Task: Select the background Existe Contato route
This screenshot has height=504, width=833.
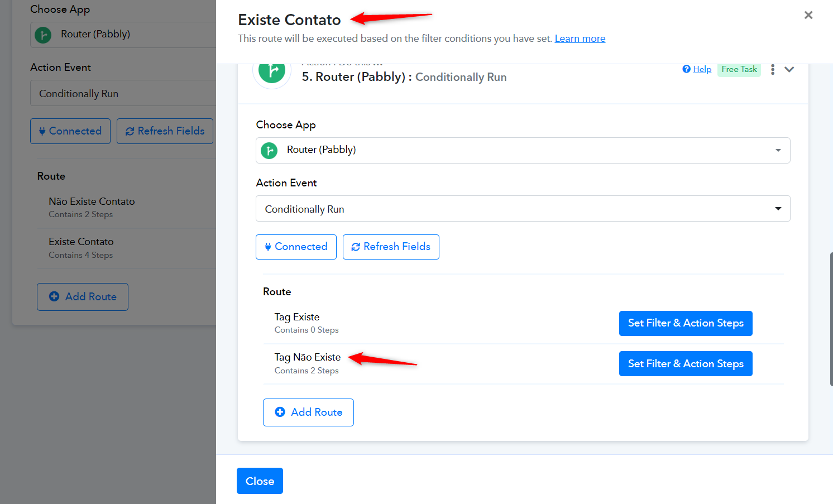Action: (x=81, y=242)
